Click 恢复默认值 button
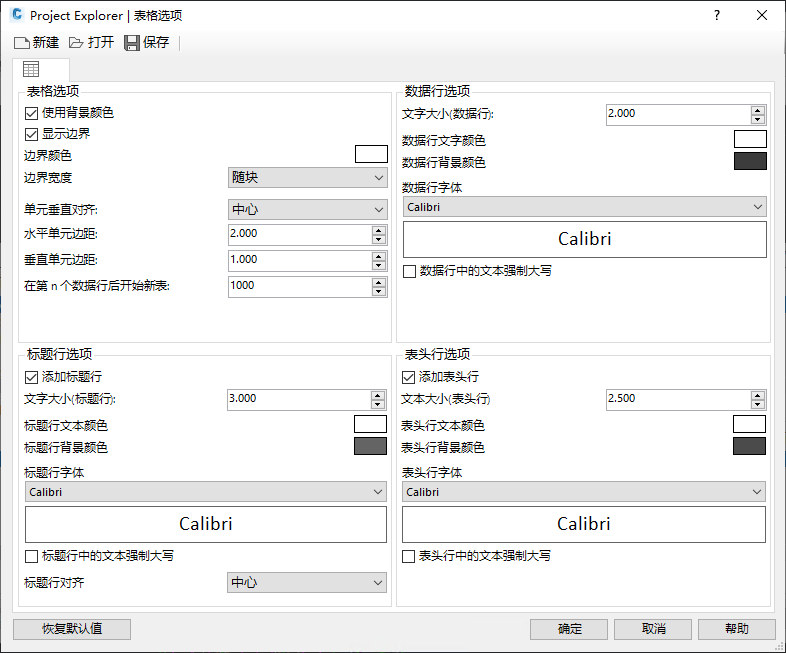The image size is (786, 653). [72, 629]
